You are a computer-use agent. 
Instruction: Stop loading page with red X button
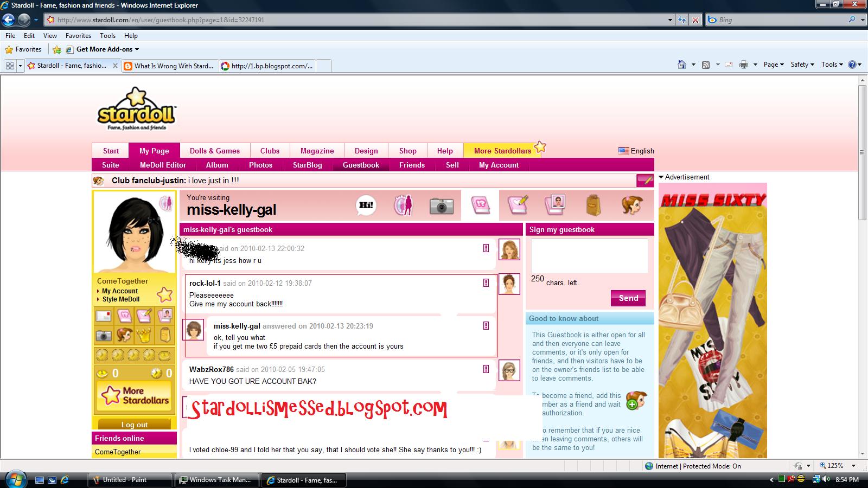click(695, 20)
